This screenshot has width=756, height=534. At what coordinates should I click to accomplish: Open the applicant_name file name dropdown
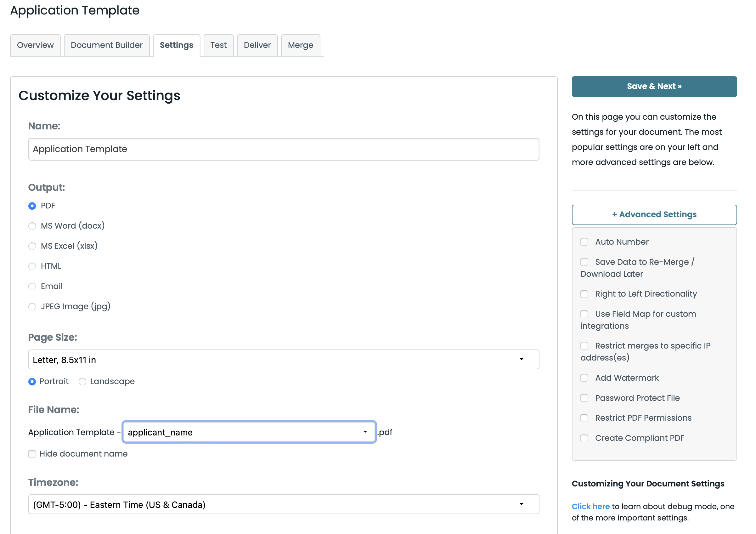(x=249, y=432)
